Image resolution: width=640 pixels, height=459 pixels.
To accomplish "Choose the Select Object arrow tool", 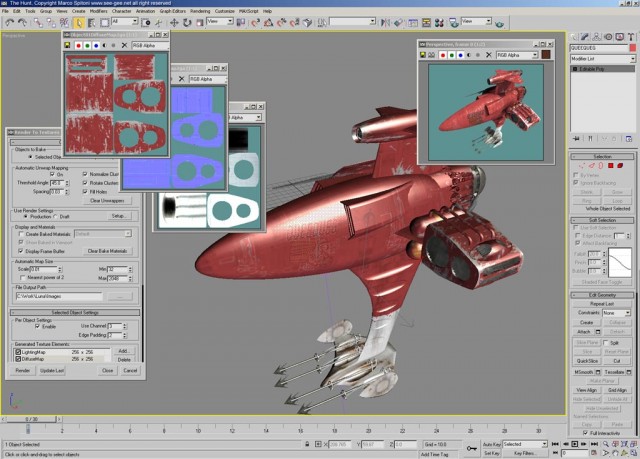I will pyautogui.click(x=78, y=22).
